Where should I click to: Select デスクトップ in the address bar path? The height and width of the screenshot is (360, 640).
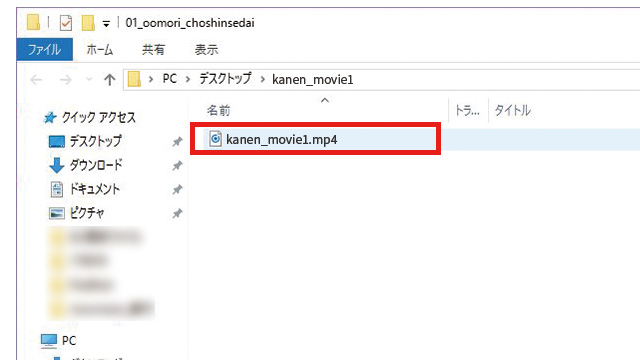[225, 79]
